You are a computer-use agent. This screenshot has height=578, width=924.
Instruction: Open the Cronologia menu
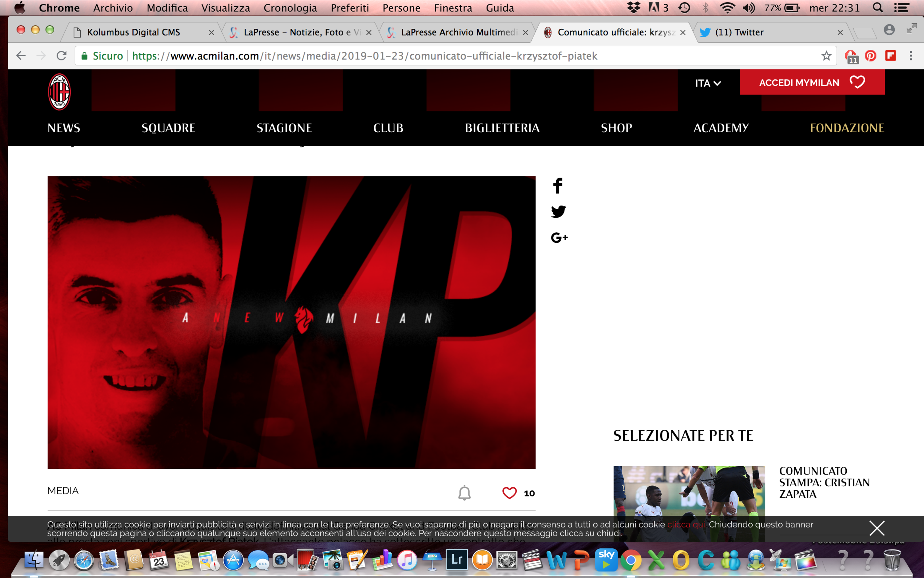click(290, 8)
